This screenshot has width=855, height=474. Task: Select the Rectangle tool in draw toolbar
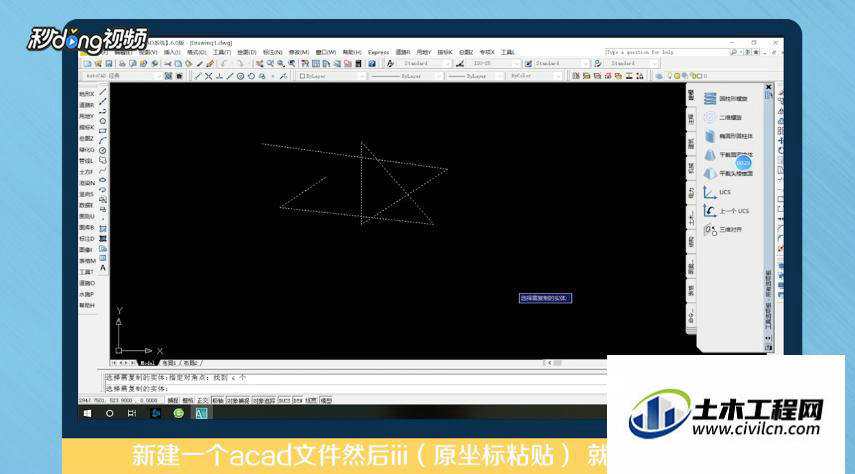pos(103,131)
